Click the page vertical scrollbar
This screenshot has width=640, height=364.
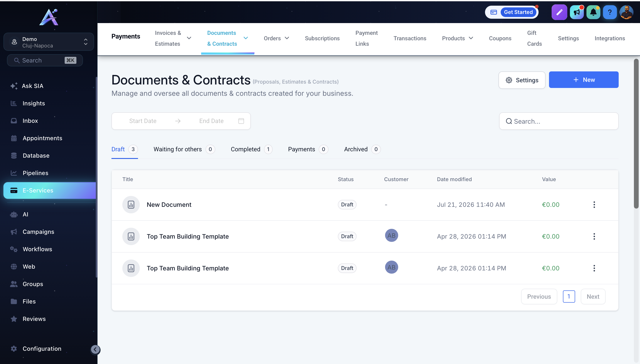click(x=636, y=134)
